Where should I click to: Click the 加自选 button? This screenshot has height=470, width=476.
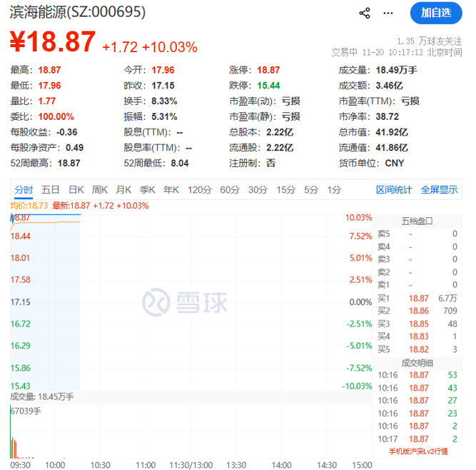[435, 13]
